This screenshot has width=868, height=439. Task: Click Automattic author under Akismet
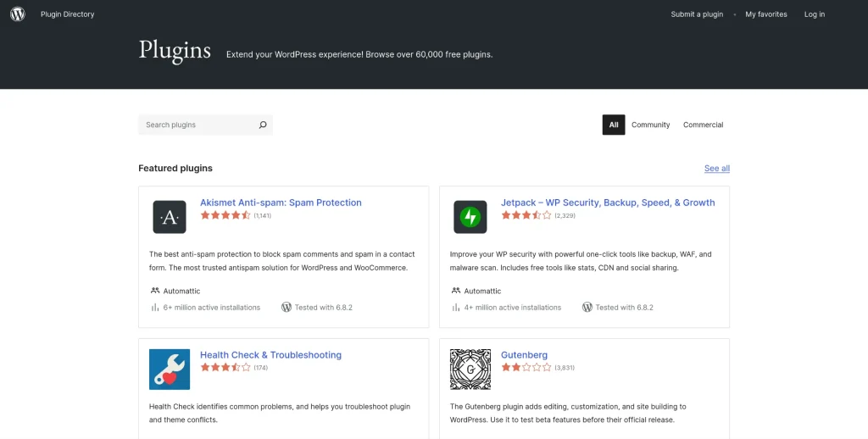pyautogui.click(x=181, y=291)
